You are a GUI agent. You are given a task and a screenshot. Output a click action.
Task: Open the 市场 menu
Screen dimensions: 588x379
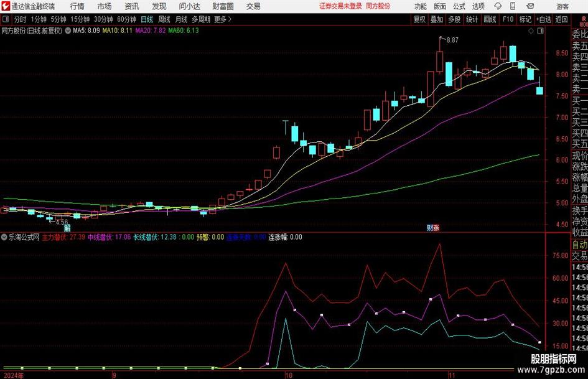tap(105, 6)
